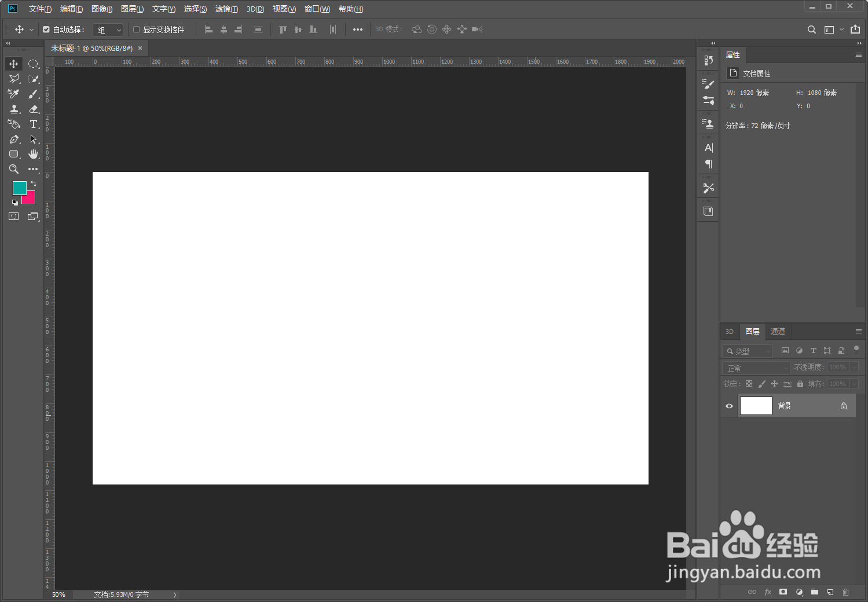Open the tool preset picker arrow beside the Move tool

click(31, 30)
